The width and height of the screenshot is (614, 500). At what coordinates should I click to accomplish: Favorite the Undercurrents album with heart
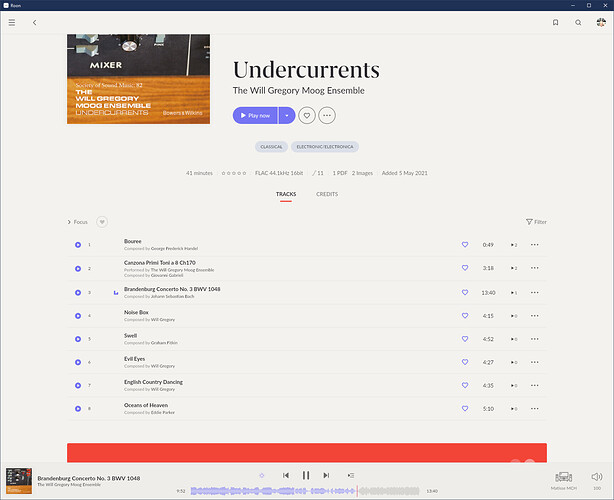tap(307, 116)
